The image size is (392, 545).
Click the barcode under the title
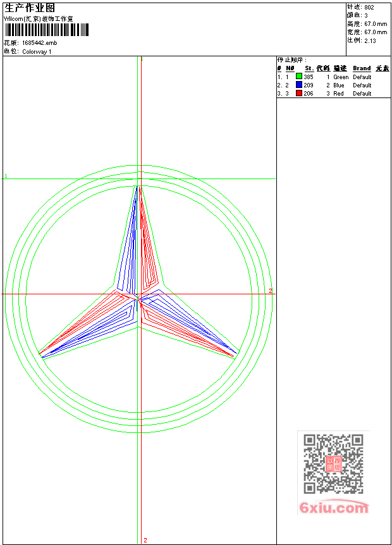47,30
